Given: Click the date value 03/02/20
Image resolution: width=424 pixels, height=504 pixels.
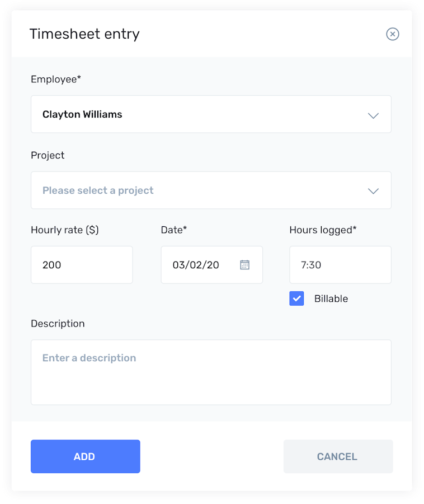Looking at the screenshot, I should coord(196,265).
